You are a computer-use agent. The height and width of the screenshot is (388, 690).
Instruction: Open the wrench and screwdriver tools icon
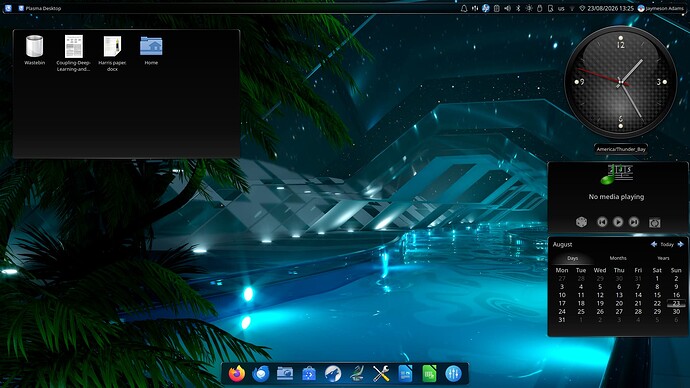point(381,374)
